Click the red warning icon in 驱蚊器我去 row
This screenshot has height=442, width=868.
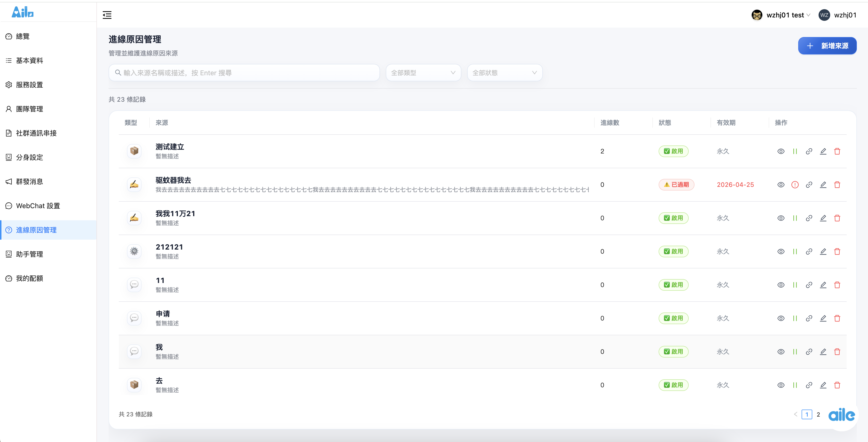pos(795,184)
